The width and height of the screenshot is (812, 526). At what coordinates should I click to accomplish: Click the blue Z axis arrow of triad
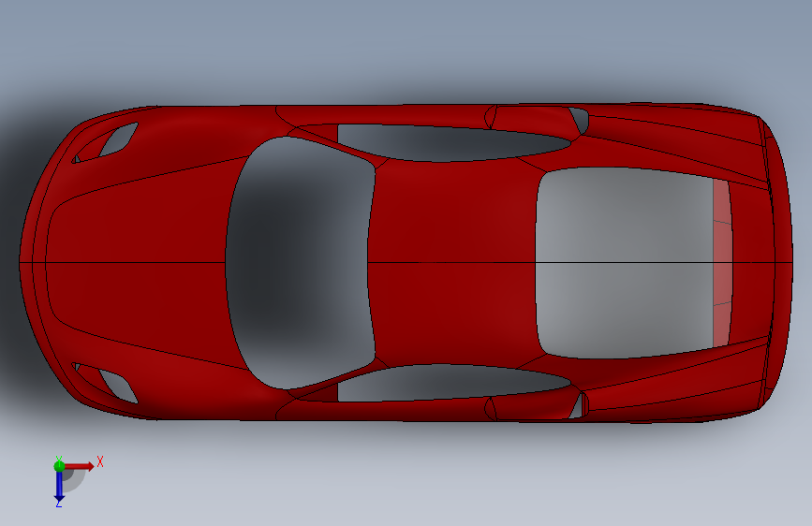59,487
